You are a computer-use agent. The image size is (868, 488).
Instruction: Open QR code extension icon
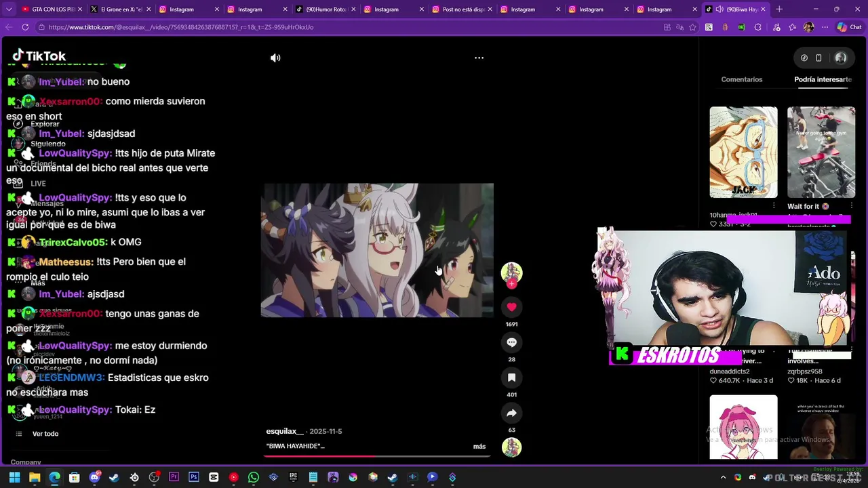(x=709, y=27)
